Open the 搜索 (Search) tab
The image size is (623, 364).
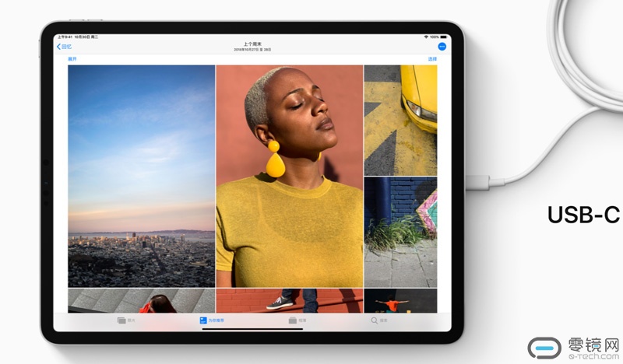coord(378,320)
